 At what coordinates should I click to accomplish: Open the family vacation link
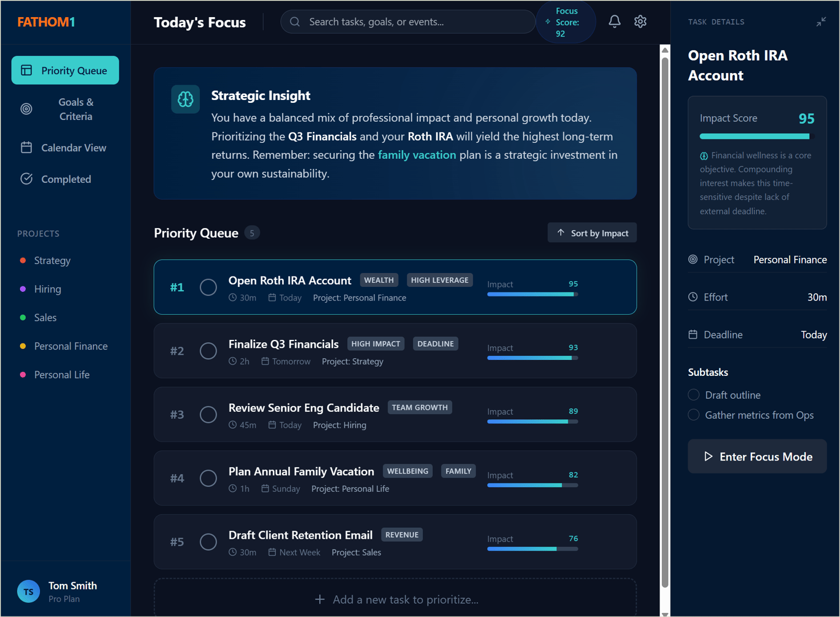pyautogui.click(x=416, y=155)
